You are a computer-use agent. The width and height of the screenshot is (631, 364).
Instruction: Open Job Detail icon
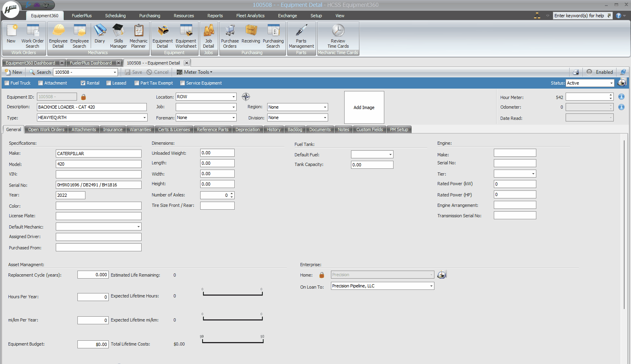tap(209, 36)
